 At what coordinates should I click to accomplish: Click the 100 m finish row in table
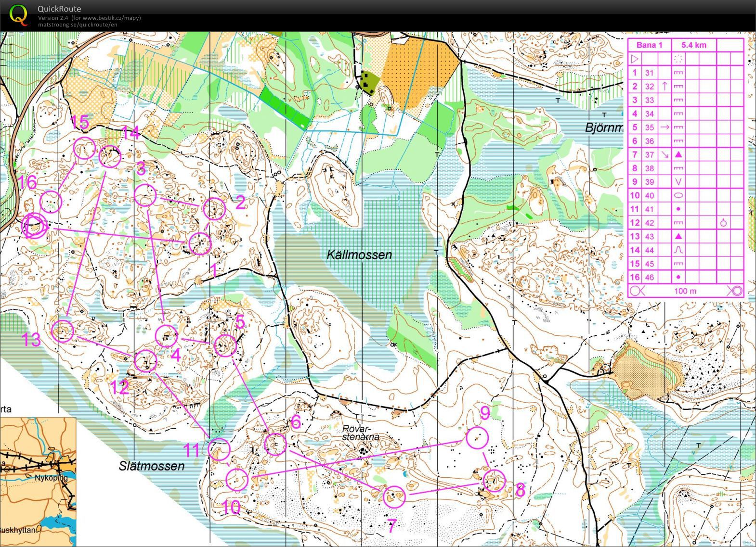click(686, 291)
